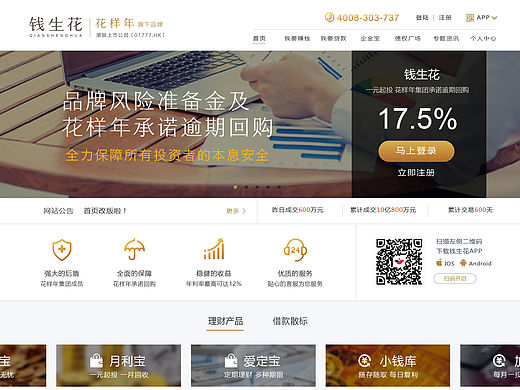Click the 24-hour headset icon 优质的服务
This screenshot has width=520, height=390.
click(x=295, y=250)
